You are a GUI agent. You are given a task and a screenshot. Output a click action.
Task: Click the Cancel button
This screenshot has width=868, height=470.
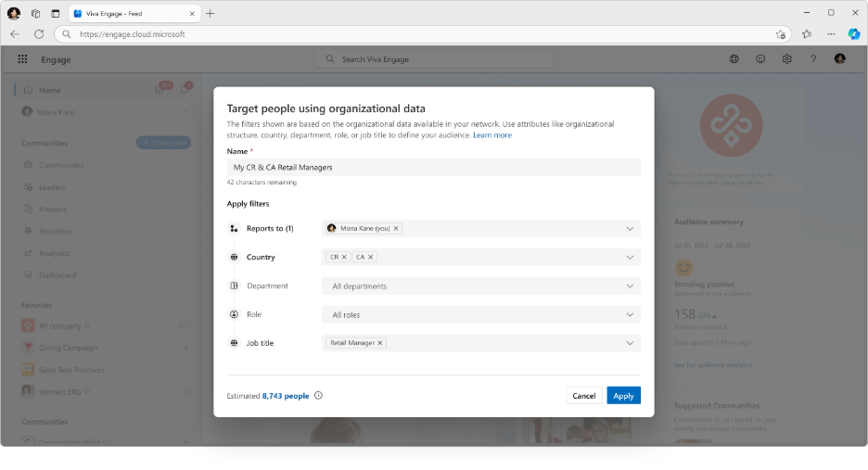pyautogui.click(x=584, y=396)
